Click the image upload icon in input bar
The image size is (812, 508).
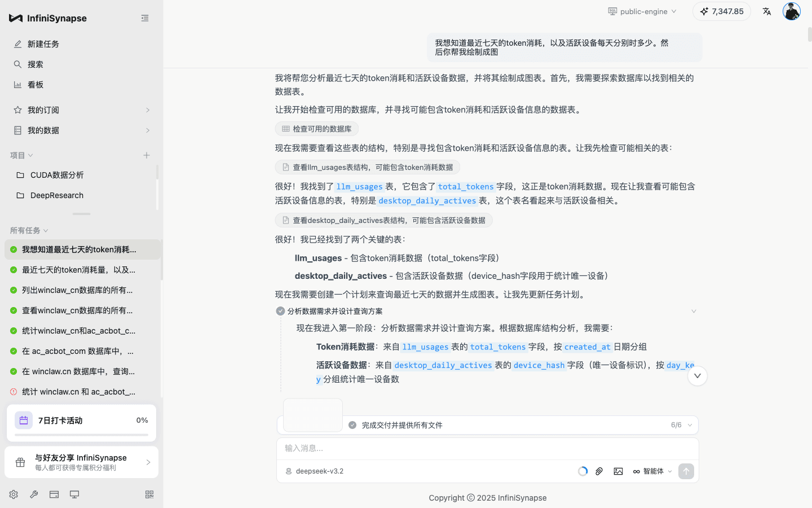click(618, 471)
